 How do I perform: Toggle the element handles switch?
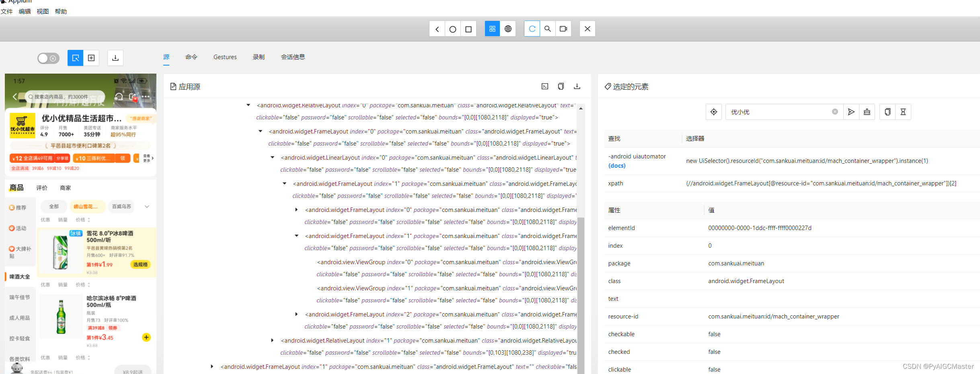pyautogui.click(x=48, y=58)
